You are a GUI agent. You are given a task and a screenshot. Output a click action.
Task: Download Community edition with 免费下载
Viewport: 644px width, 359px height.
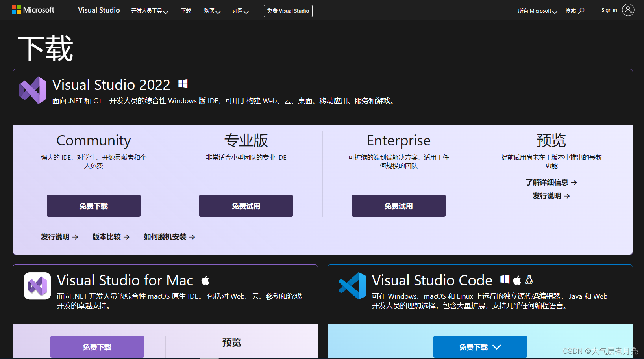tap(94, 206)
